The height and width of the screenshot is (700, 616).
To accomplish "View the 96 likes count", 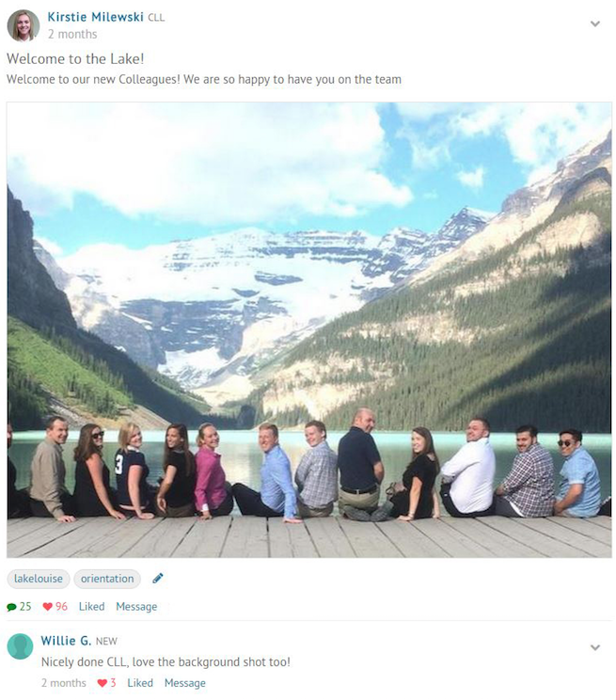I will [62, 606].
